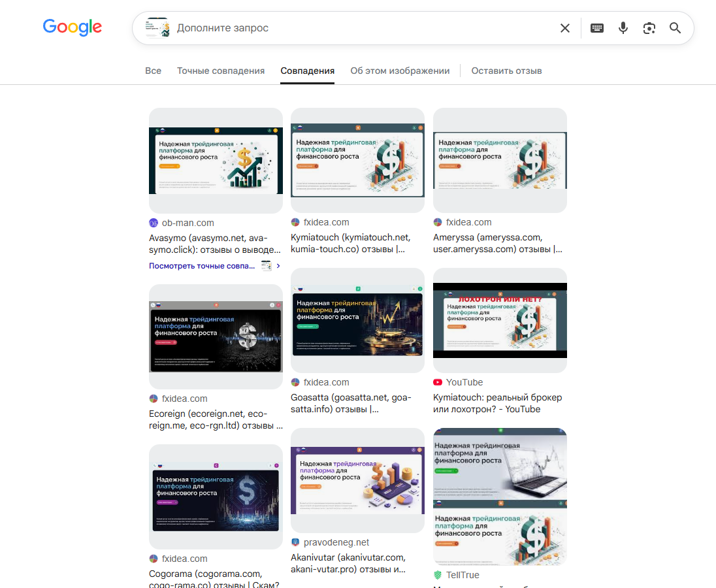Open 'Ameryssa (ameryssa.com...' result title

498,243
